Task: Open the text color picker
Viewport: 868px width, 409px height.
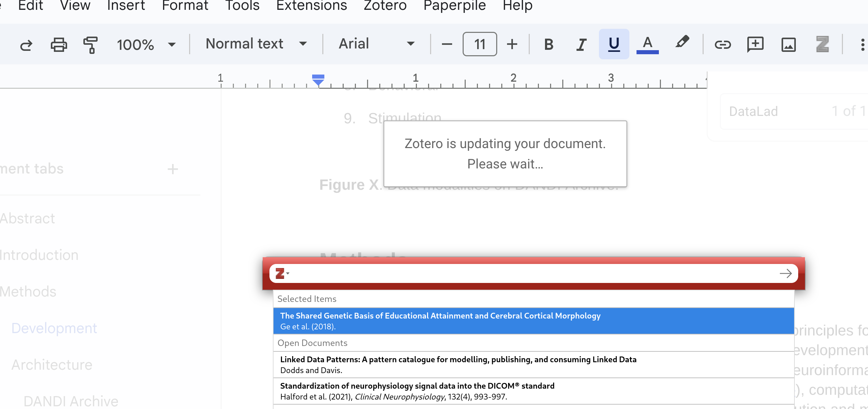Action: click(x=647, y=44)
